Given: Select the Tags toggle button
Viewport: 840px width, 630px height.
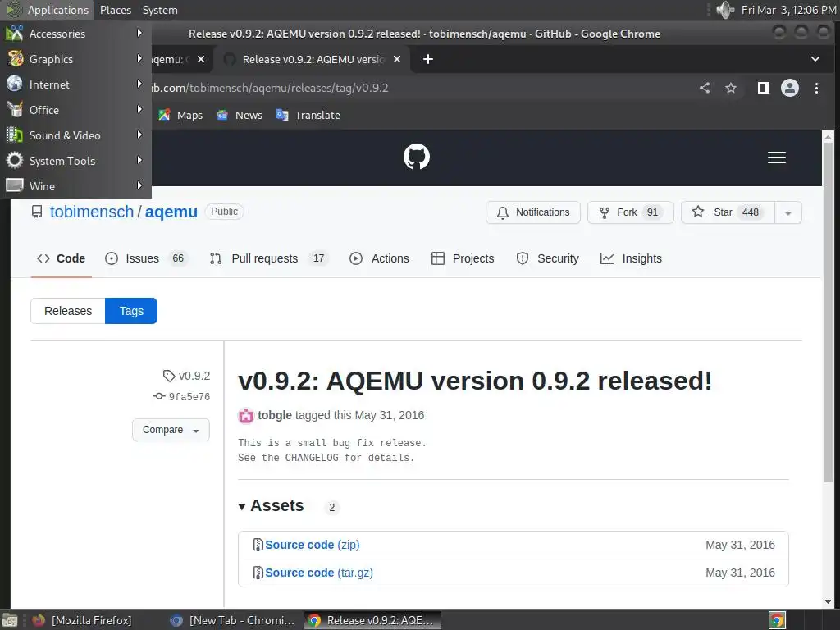Looking at the screenshot, I should click(x=131, y=311).
